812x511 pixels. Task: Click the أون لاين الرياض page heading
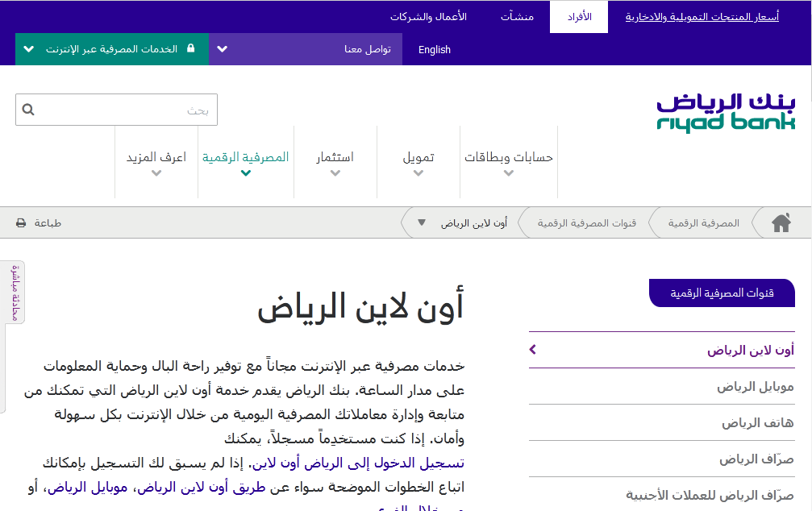[361, 307]
